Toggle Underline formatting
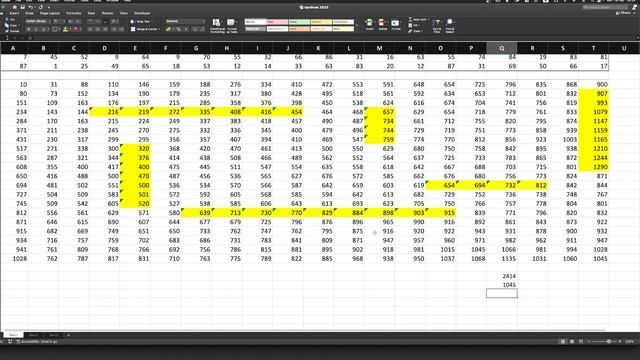Screen dimensions: 640x360 pyautogui.click(x=43, y=29)
